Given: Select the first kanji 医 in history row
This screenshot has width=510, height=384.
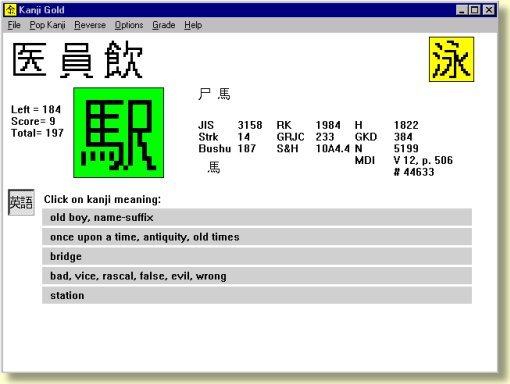Looking at the screenshot, I should click(x=29, y=60).
